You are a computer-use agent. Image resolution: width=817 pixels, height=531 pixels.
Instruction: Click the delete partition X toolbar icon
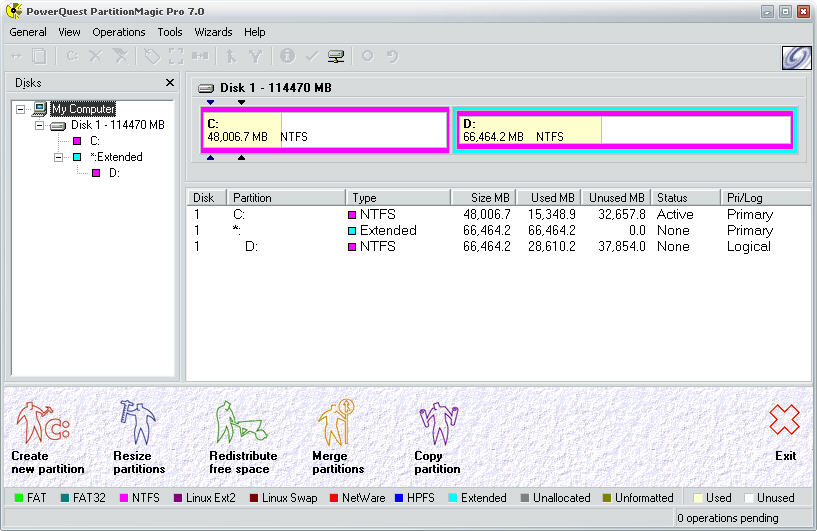tap(95, 56)
